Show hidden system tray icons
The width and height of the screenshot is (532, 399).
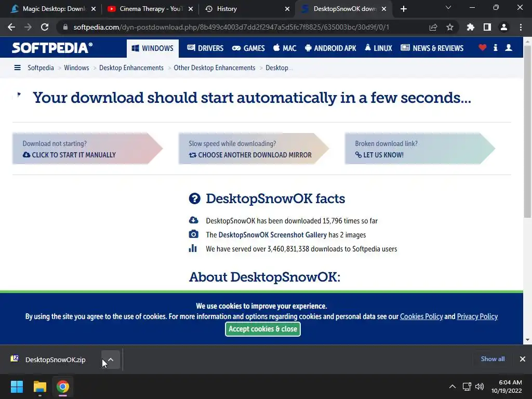pyautogui.click(x=453, y=387)
